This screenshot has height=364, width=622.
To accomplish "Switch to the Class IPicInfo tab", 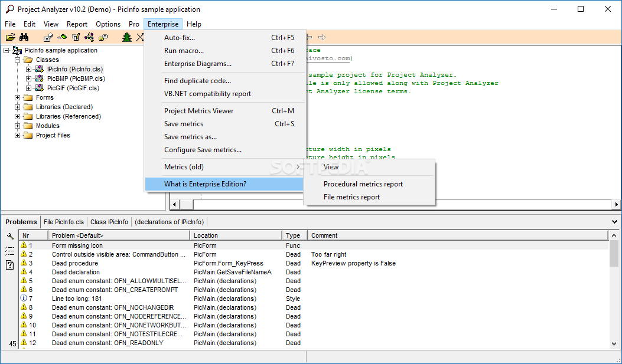I will point(109,222).
